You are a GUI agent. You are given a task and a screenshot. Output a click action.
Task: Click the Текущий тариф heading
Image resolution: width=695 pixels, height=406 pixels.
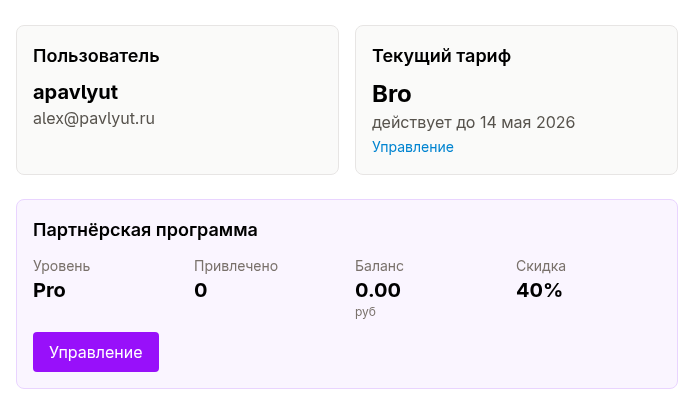441,56
